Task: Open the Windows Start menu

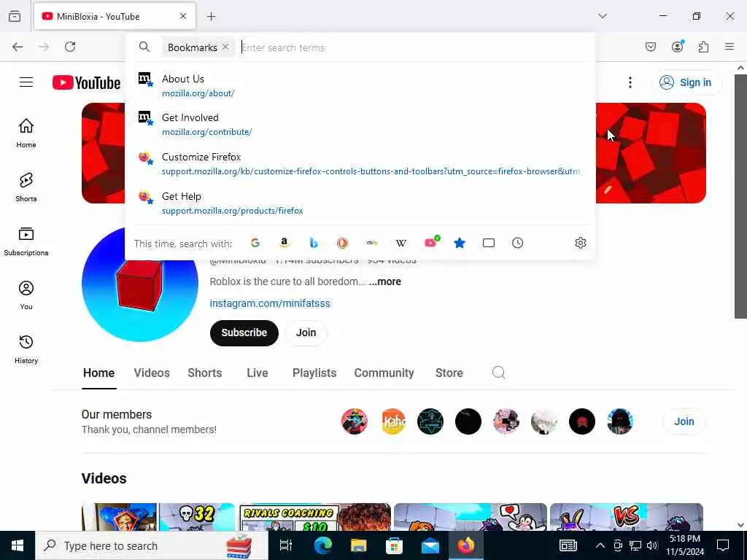Action: click(18, 545)
